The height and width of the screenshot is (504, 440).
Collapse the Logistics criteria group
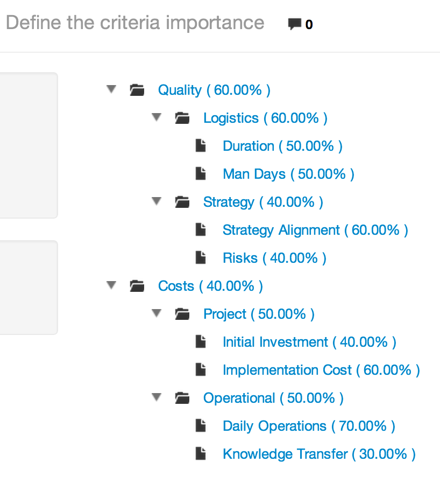[156, 117]
